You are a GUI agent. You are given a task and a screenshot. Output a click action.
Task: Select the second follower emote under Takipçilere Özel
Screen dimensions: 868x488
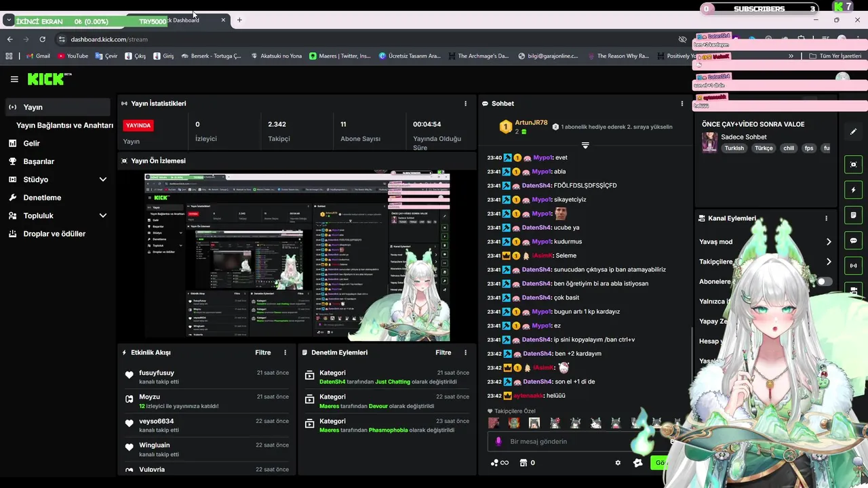[514, 423]
